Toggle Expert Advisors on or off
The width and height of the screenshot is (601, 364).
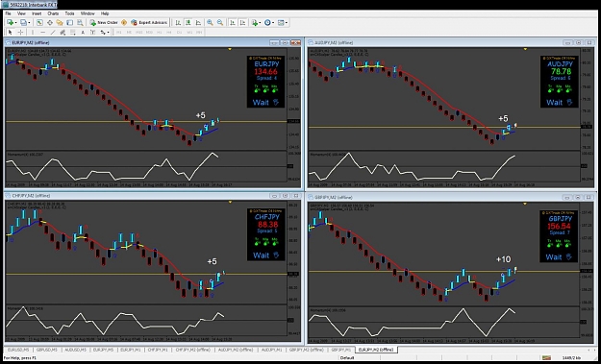coord(149,23)
